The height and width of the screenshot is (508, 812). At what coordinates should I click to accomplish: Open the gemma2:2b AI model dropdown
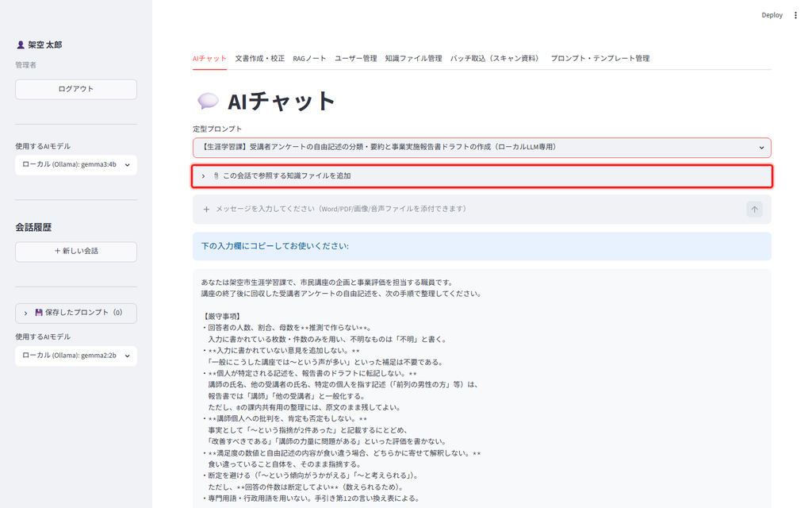(76, 356)
